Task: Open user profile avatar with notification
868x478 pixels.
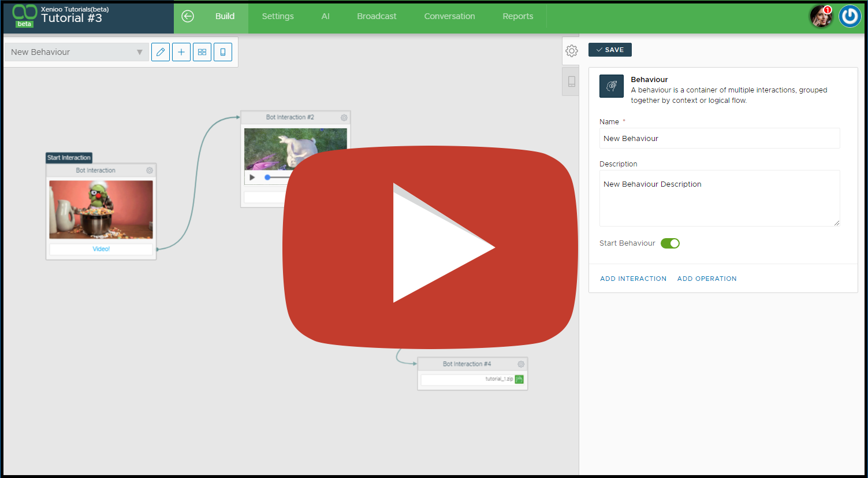Action: pyautogui.click(x=821, y=16)
